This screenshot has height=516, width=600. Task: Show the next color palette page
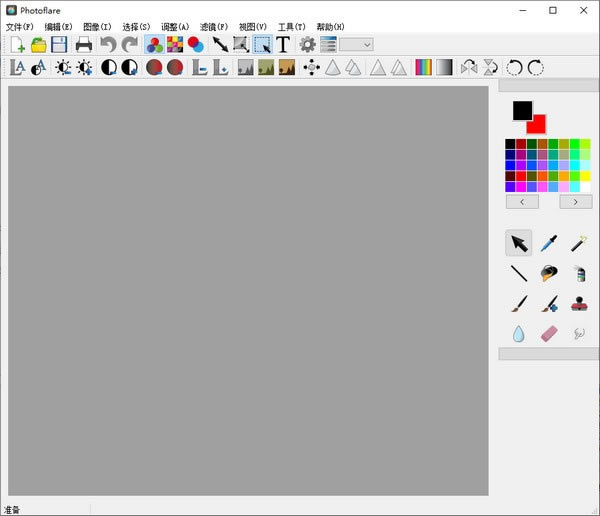pos(575,201)
